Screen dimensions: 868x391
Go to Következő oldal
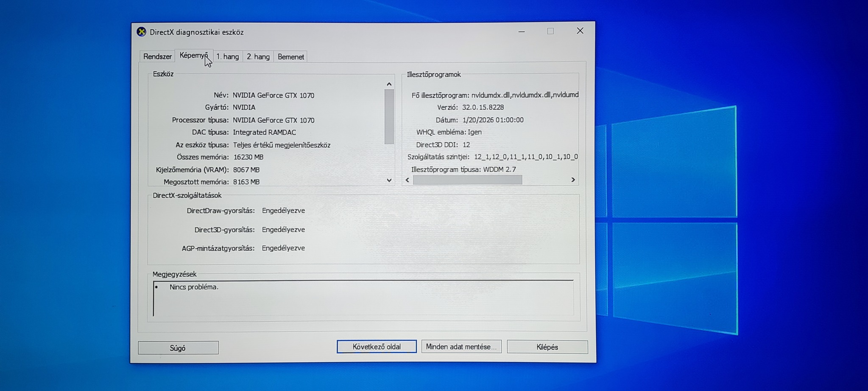pyautogui.click(x=377, y=346)
